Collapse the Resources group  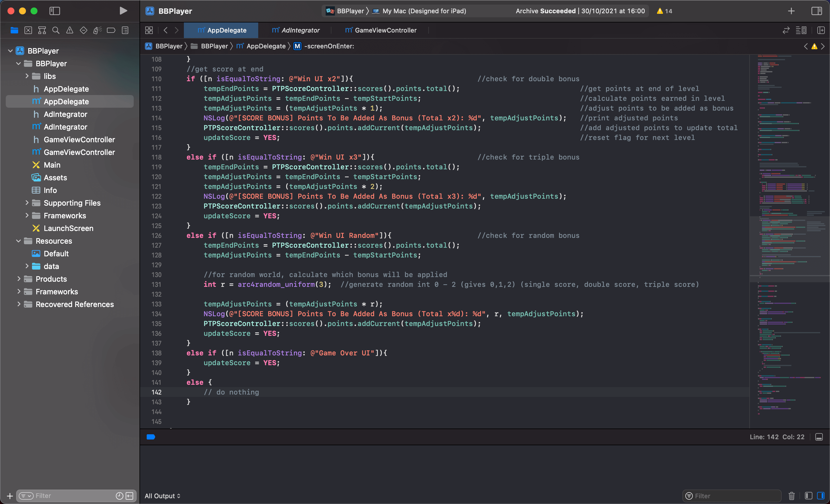point(18,241)
